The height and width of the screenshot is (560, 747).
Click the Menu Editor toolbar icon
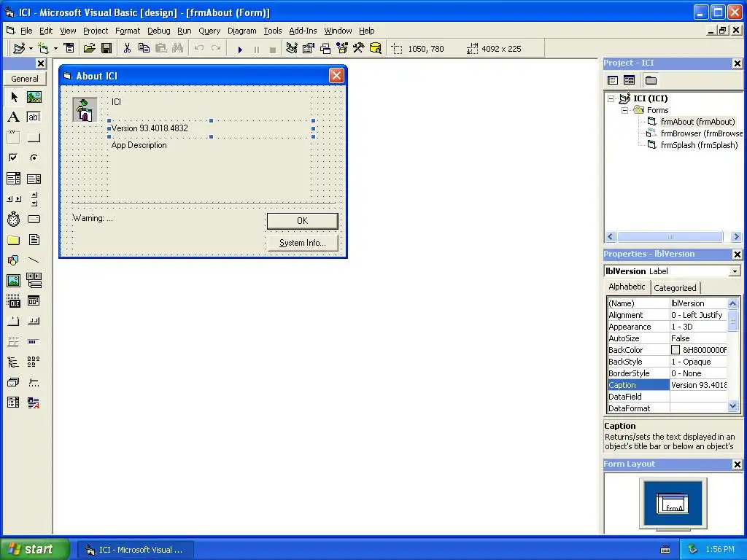pos(69,48)
